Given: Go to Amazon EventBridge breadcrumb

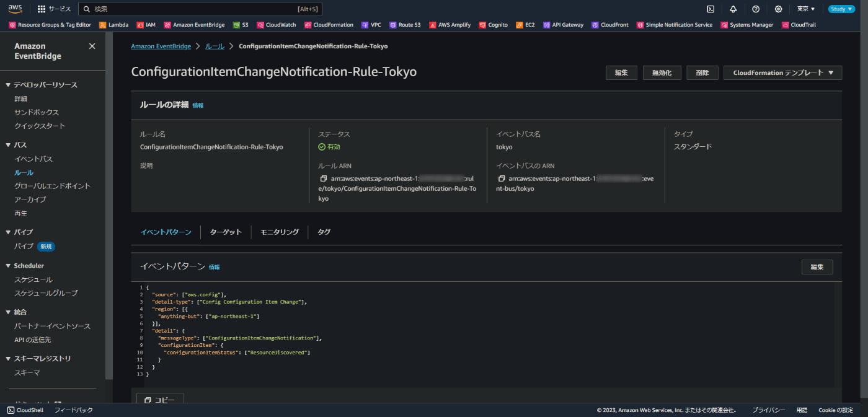Looking at the screenshot, I should tap(161, 46).
